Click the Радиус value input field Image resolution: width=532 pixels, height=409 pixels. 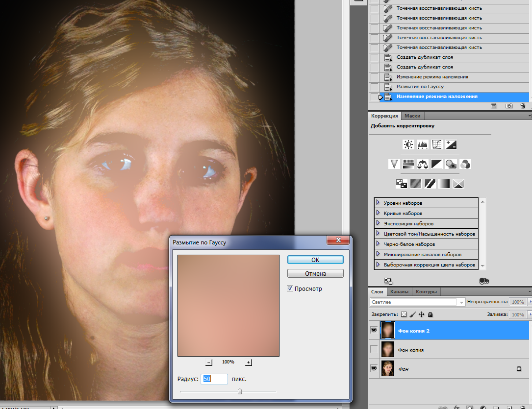click(214, 379)
